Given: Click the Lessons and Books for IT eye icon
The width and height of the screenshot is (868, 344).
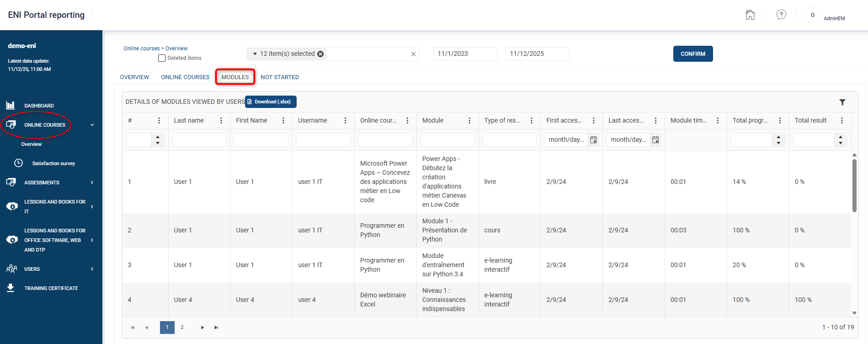Looking at the screenshot, I should click(x=12, y=206).
